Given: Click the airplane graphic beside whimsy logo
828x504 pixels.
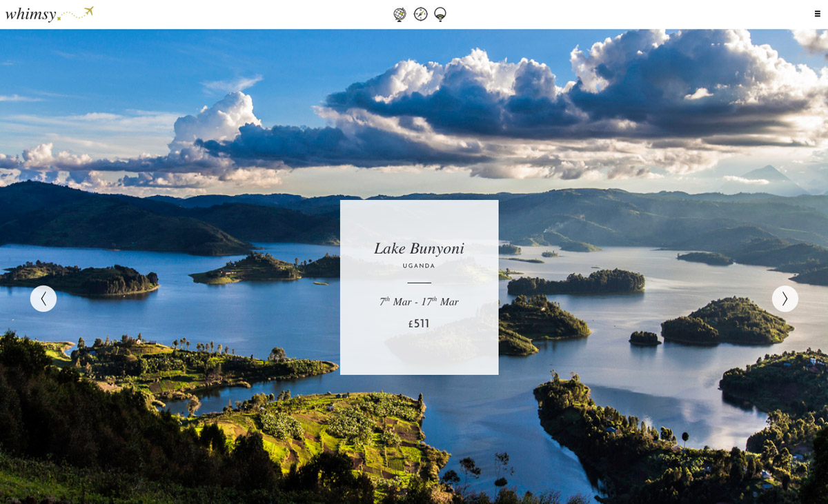Looking at the screenshot, I should tap(88, 11).
